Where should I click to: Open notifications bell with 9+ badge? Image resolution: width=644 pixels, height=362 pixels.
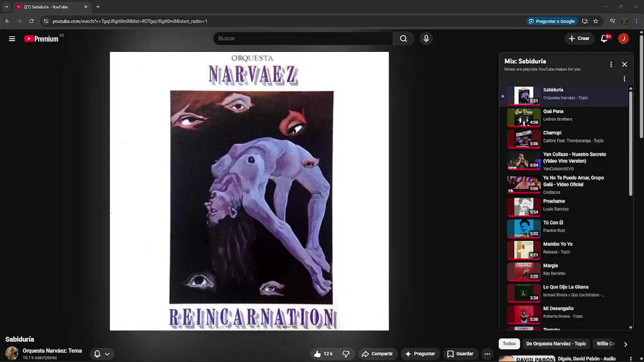tap(605, 39)
